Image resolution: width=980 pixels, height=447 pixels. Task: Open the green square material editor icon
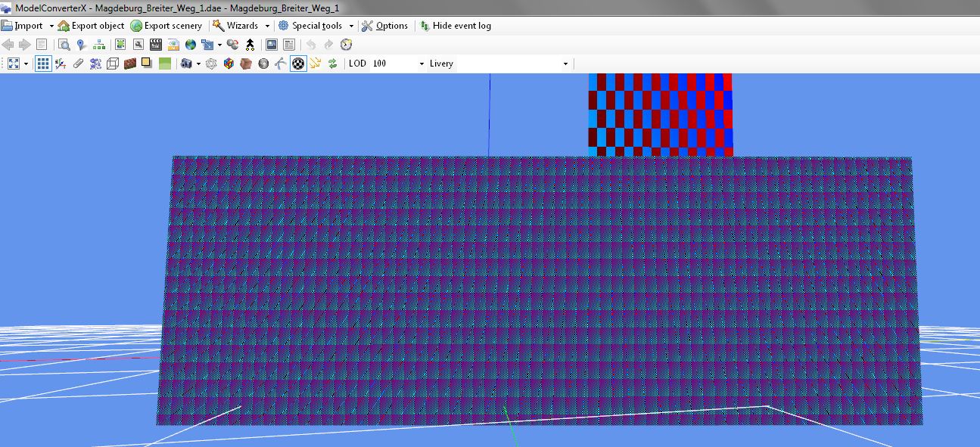pos(120,45)
